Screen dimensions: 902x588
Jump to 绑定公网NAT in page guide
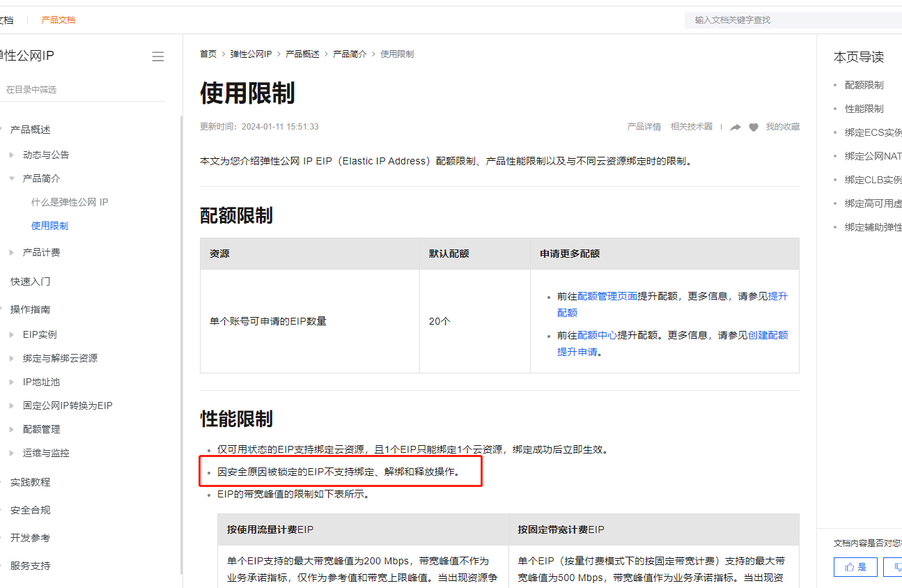tap(873, 156)
